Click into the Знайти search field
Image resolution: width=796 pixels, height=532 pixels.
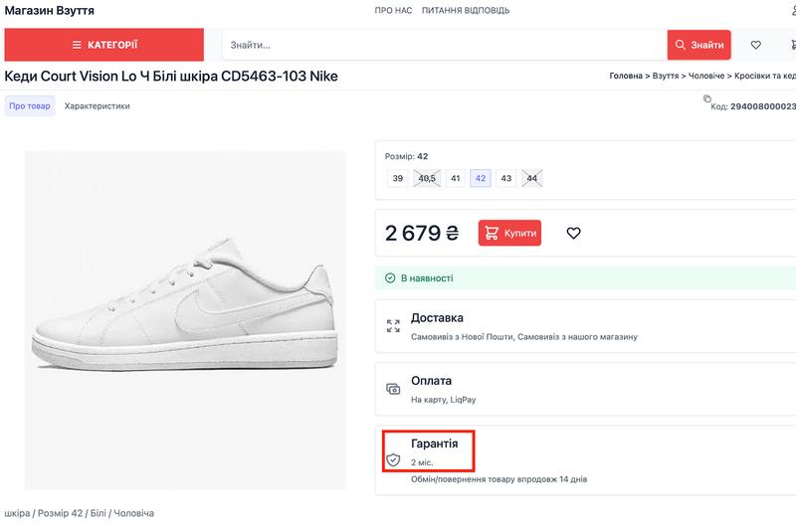[443, 45]
